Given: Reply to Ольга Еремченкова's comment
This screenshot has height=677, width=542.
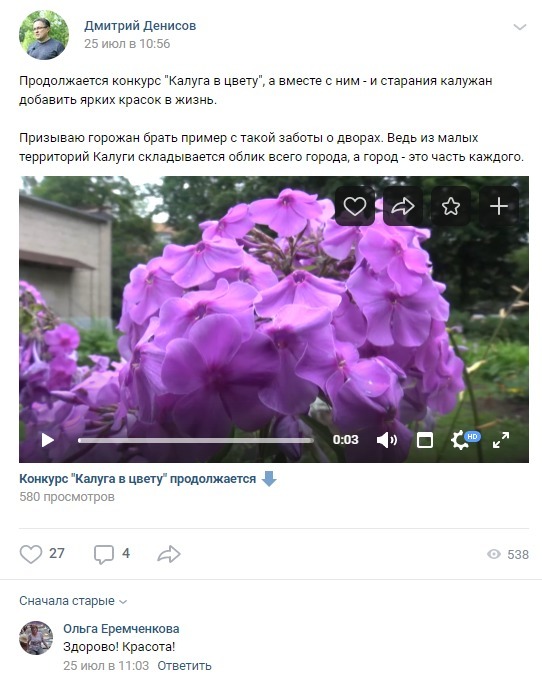Looking at the screenshot, I should [x=184, y=665].
